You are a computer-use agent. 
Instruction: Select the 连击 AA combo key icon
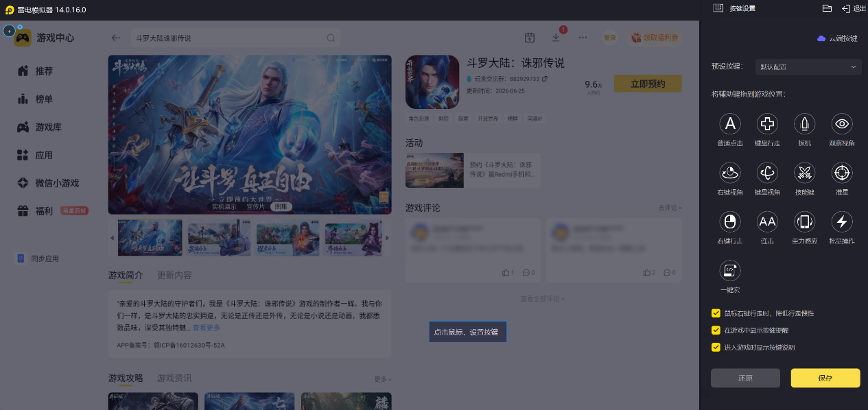point(767,221)
